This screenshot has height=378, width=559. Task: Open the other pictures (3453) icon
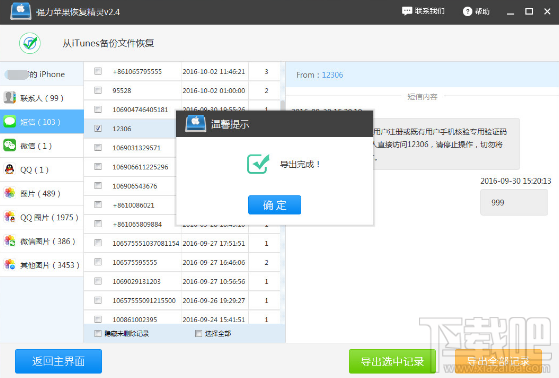[x=10, y=265]
